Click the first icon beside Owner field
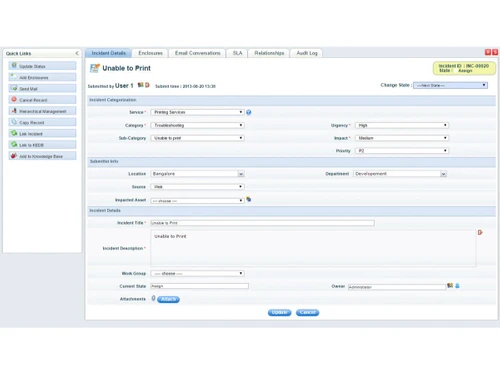The height and width of the screenshot is (375, 500). pos(450,285)
